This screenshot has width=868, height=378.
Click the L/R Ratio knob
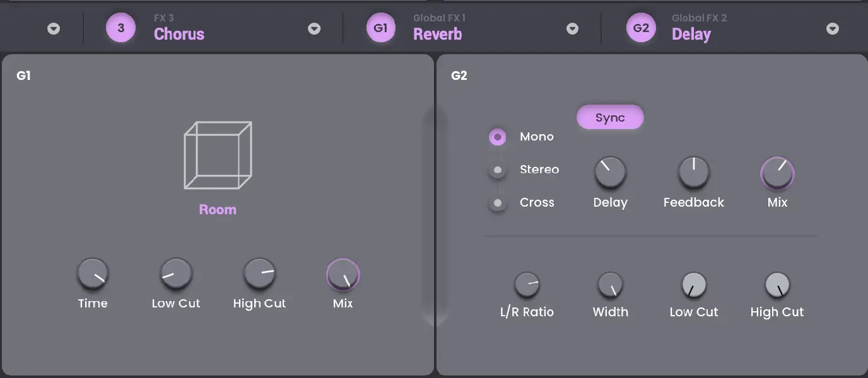(527, 285)
